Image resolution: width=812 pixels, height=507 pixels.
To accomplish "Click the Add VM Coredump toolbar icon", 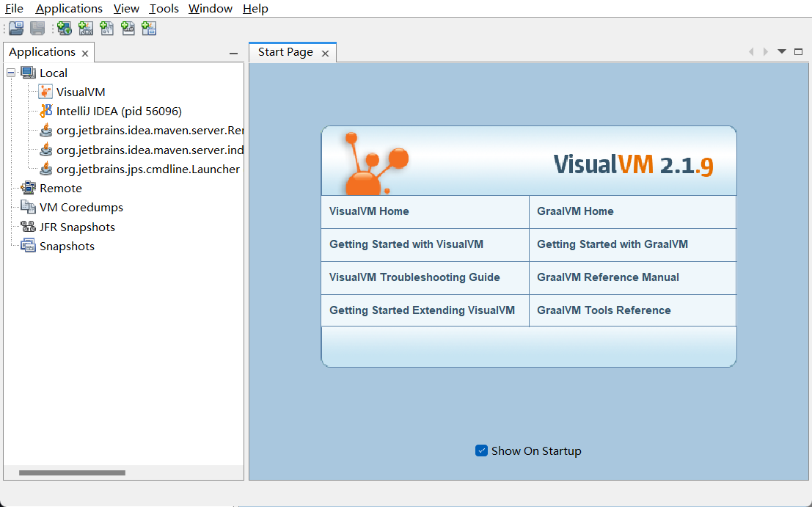I will (x=107, y=29).
